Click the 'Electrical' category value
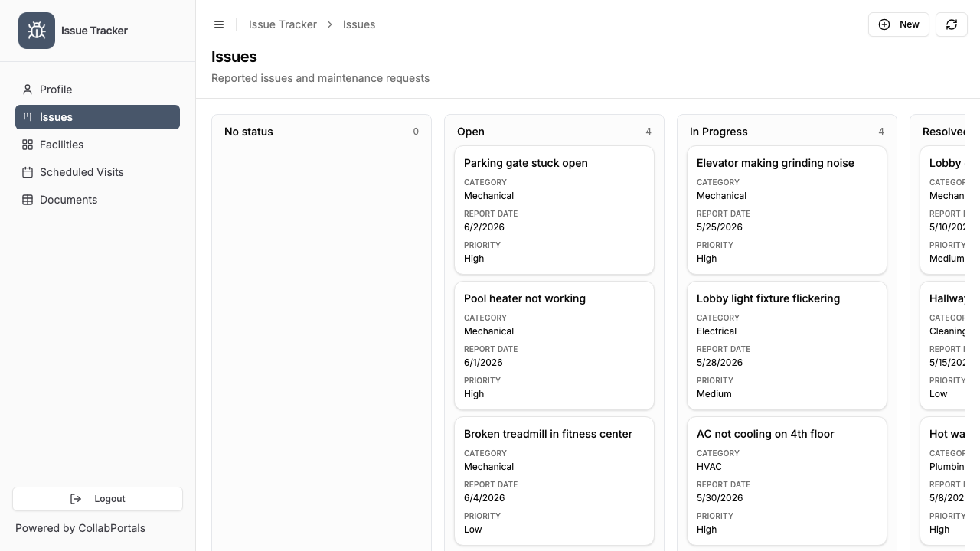 (x=717, y=331)
